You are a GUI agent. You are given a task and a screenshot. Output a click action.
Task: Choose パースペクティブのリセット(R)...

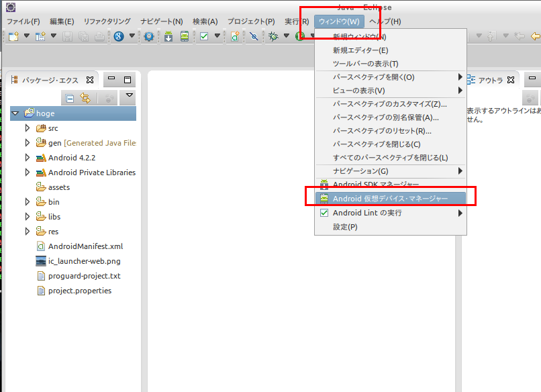tap(391, 131)
